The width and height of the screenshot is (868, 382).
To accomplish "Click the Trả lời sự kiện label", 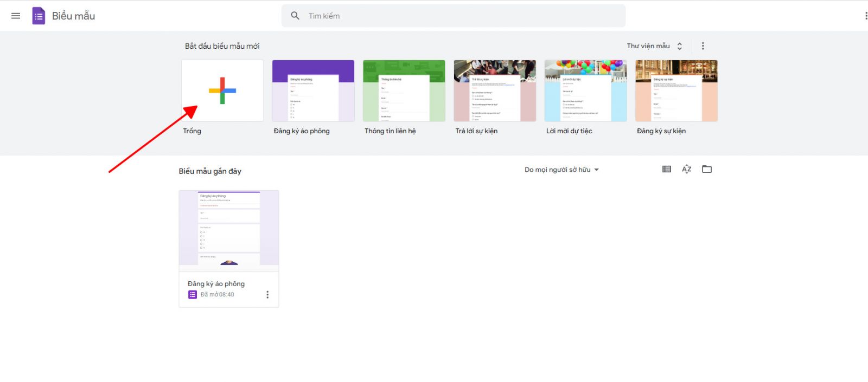I will click(x=476, y=131).
